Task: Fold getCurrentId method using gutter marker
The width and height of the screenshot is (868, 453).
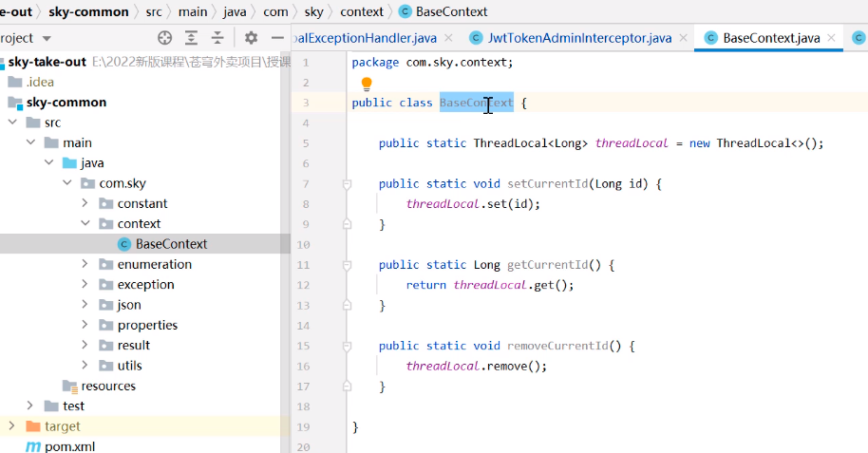Action: pyautogui.click(x=347, y=265)
